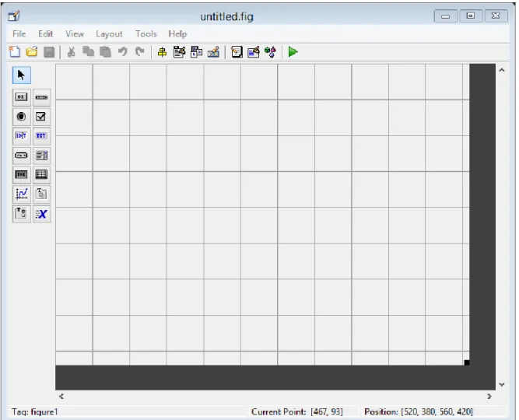Run the figure with green arrow

293,52
